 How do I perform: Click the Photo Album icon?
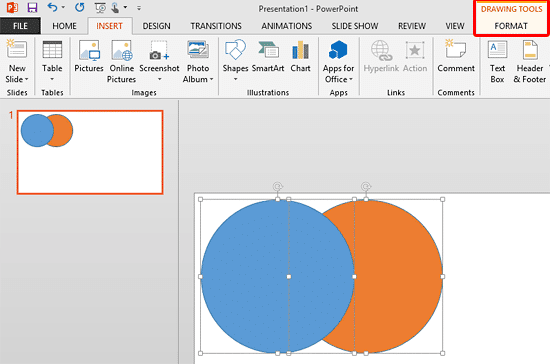point(198,50)
